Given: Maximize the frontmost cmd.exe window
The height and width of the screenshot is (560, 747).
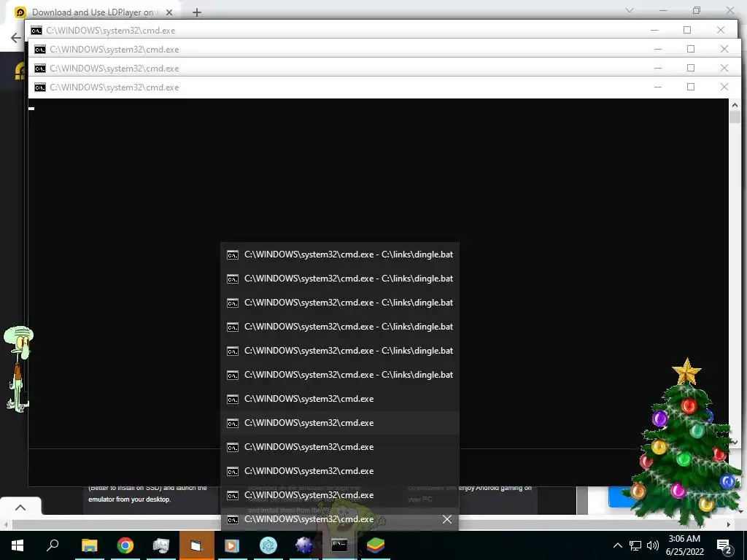Looking at the screenshot, I should click(x=691, y=87).
